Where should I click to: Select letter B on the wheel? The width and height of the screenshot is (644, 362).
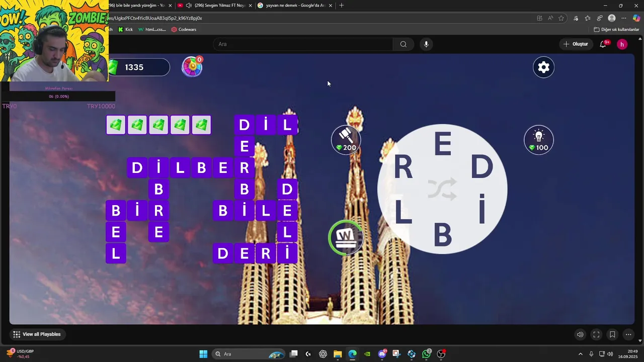(442, 234)
